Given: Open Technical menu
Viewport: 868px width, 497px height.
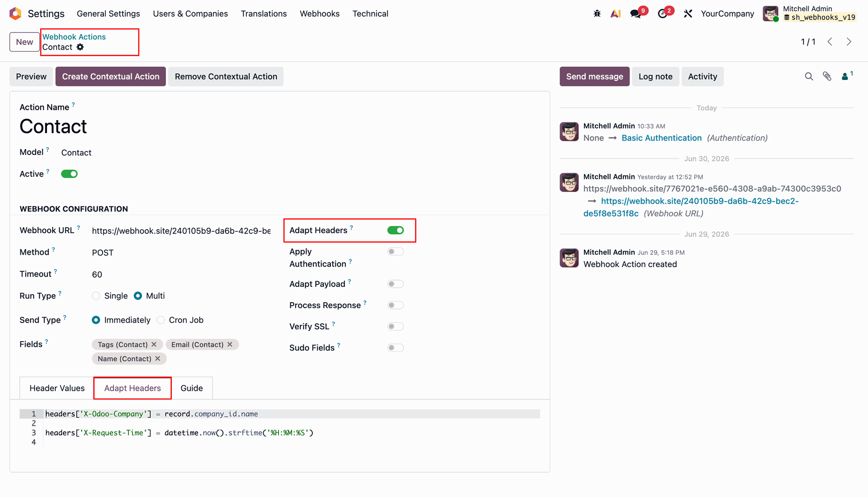Looking at the screenshot, I should [x=370, y=14].
